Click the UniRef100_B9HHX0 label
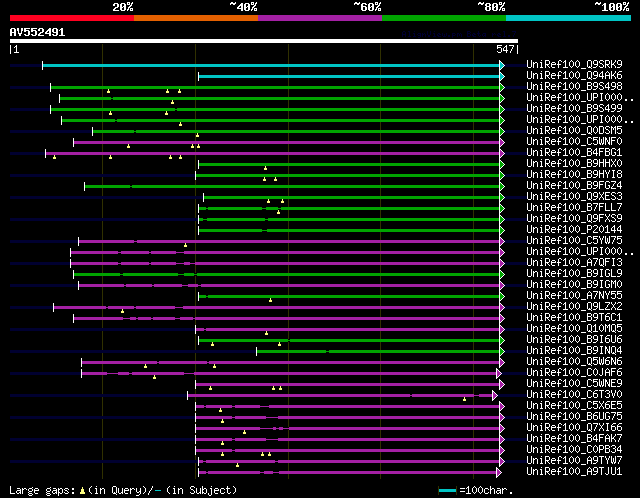 point(574,164)
